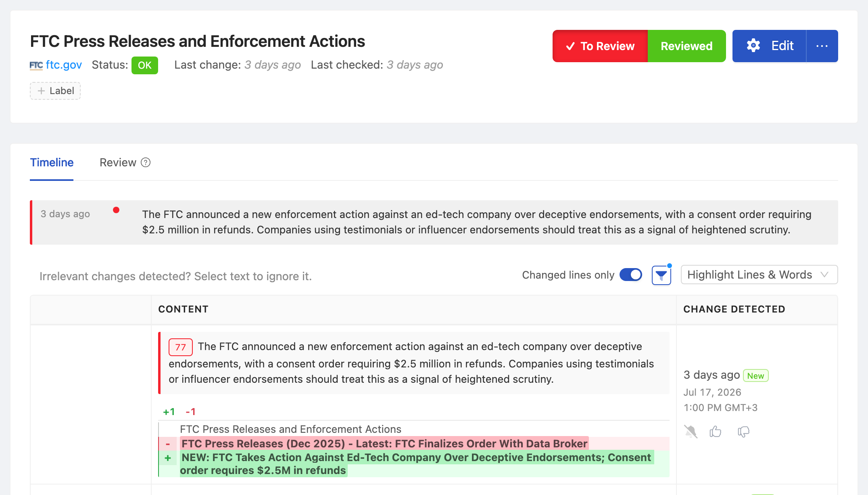Switch to the Review tab
Viewport: 868px width, 495px height.
(118, 162)
